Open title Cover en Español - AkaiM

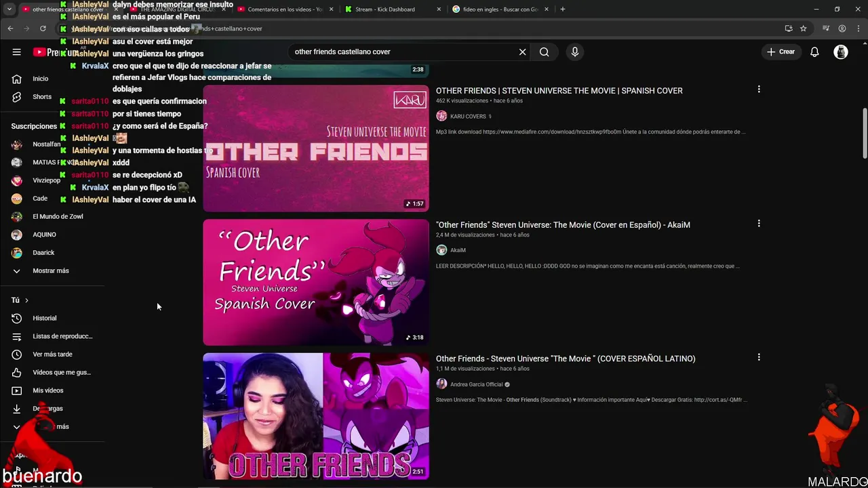[x=563, y=225]
